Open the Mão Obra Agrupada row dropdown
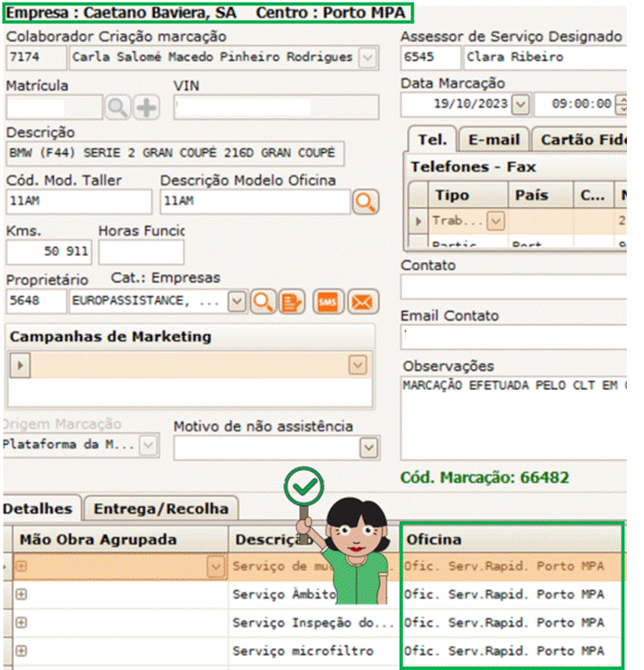 point(216,566)
